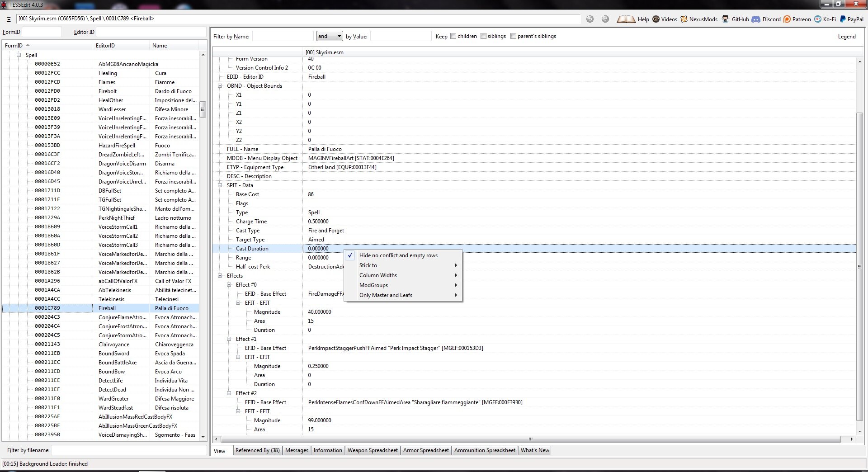Click the Legend button

pyautogui.click(x=847, y=37)
